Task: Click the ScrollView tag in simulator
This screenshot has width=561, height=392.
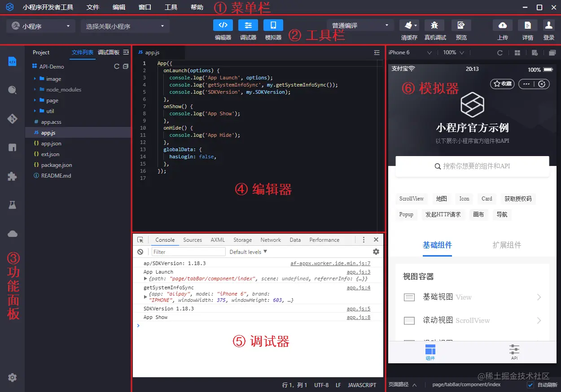Action: pos(412,199)
